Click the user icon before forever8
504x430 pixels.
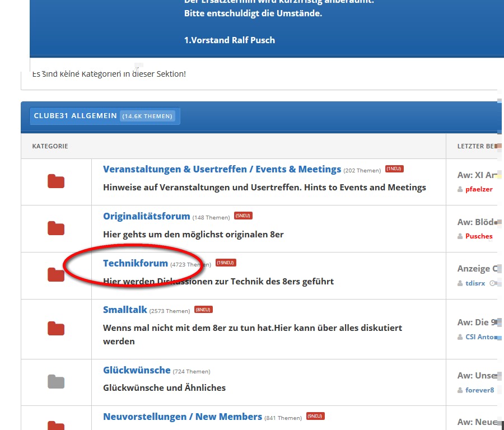460,390
